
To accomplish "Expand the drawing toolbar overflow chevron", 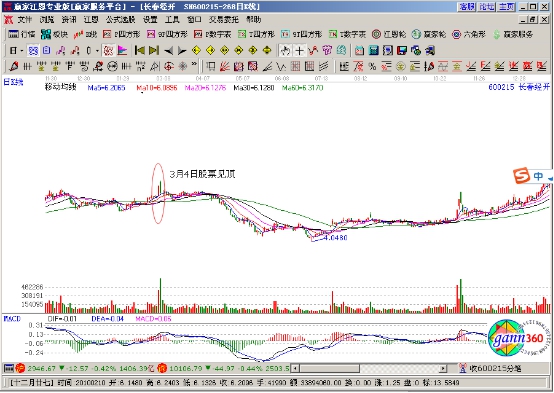I will click(194, 65).
